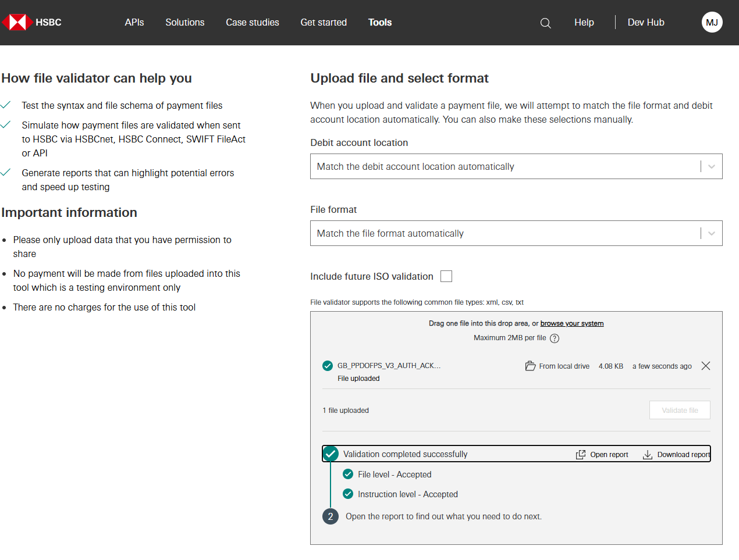Screen dimensions: 739x560
Task: Click the question mark beside maximum file size
Action: (x=554, y=338)
